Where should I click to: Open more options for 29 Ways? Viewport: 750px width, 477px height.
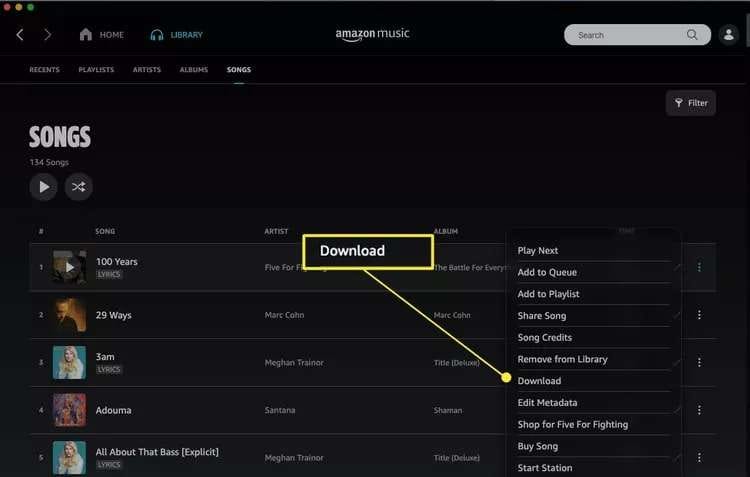coord(699,314)
